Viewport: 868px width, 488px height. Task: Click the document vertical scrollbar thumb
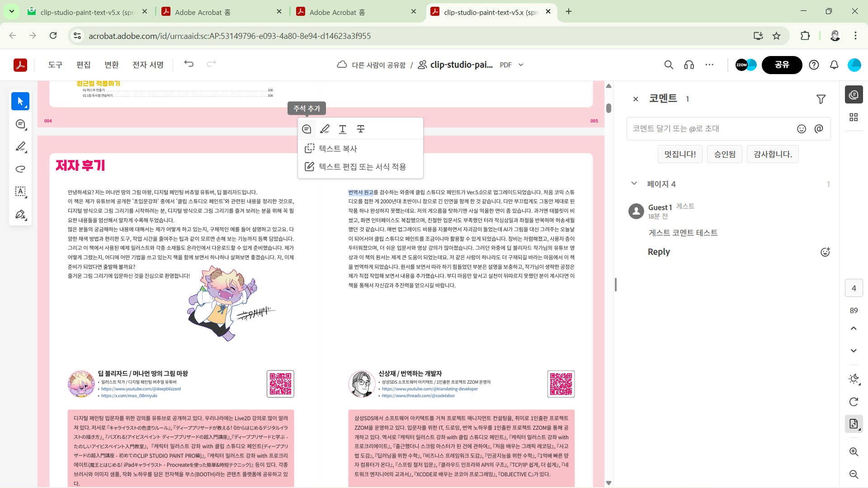pyautogui.click(x=609, y=108)
